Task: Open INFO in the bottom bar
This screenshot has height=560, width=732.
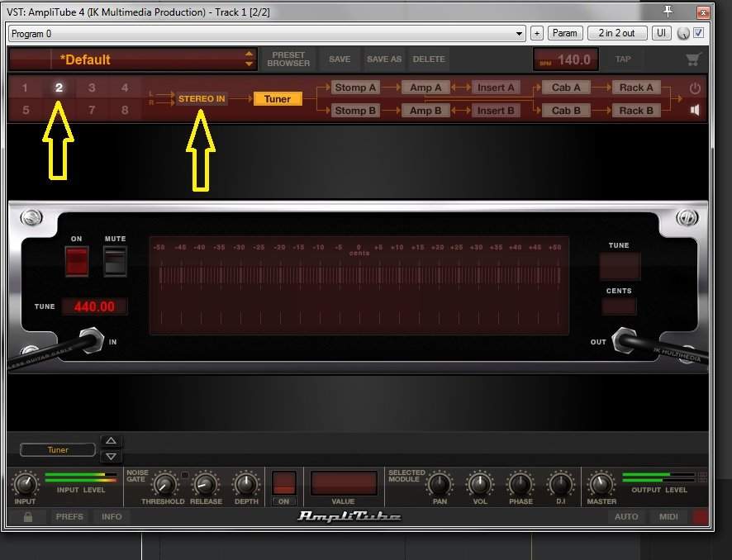Action: point(112,516)
